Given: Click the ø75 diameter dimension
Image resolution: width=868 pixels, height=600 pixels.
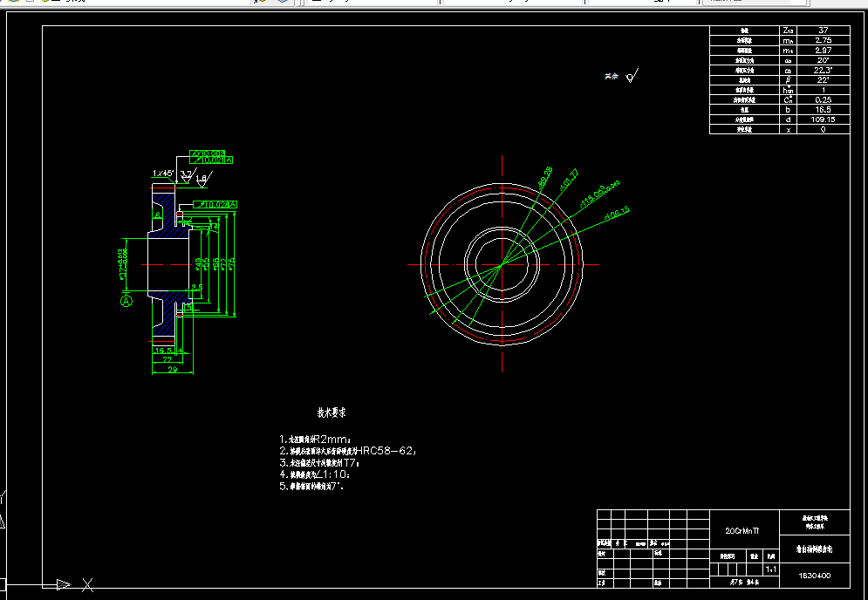Looking at the screenshot, I should [232, 262].
